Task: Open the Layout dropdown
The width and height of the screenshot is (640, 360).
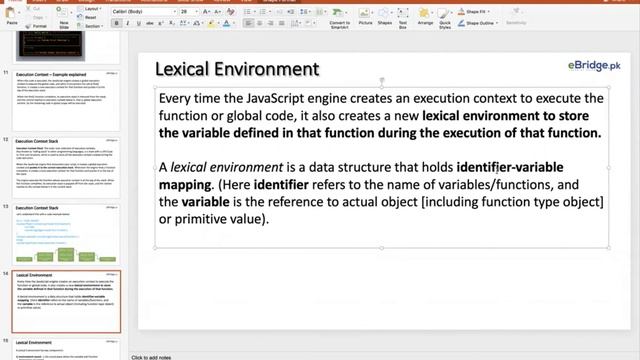Action: [x=90, y=9]
